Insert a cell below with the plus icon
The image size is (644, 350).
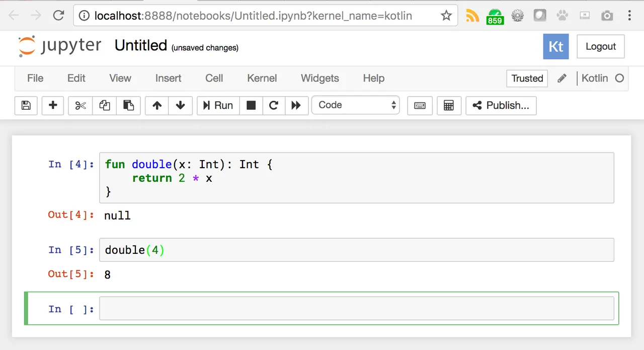pos(53,106)
